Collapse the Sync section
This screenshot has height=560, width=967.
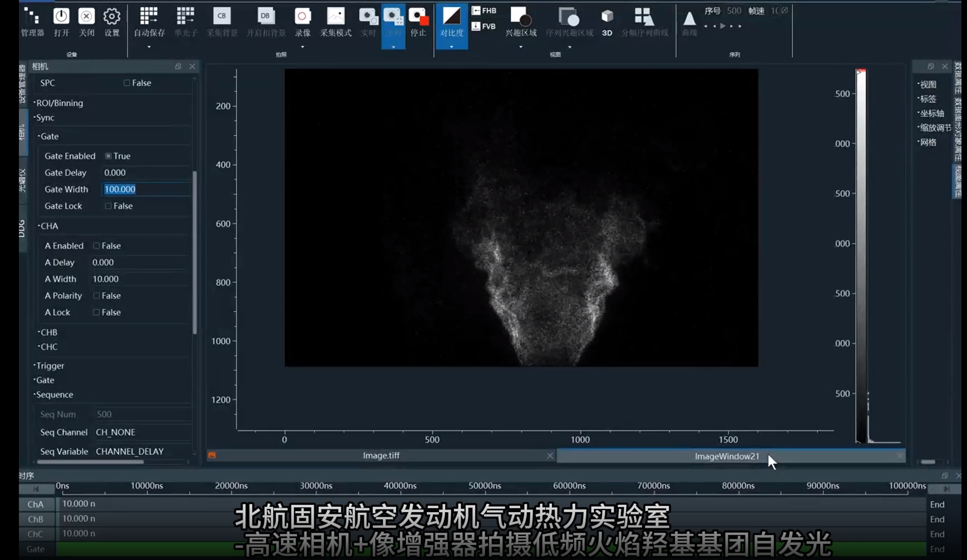(x=44, y=117)
